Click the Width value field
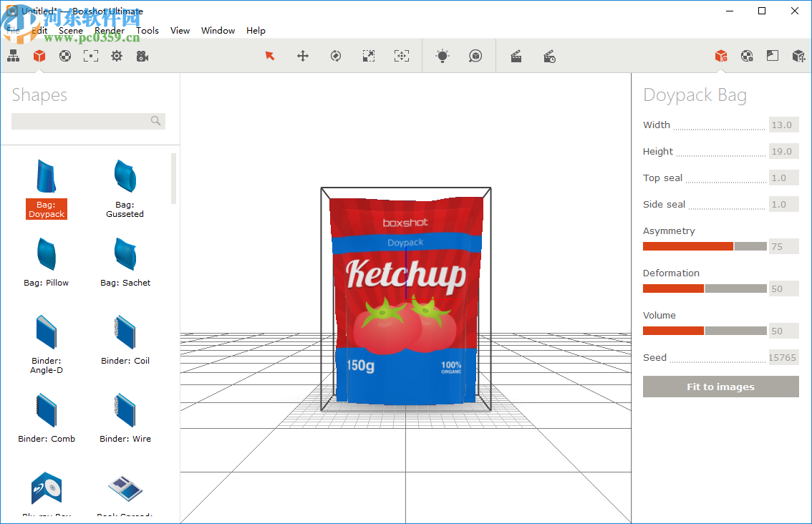This screenshot has width=812, height=524. [x=783, y=125]
